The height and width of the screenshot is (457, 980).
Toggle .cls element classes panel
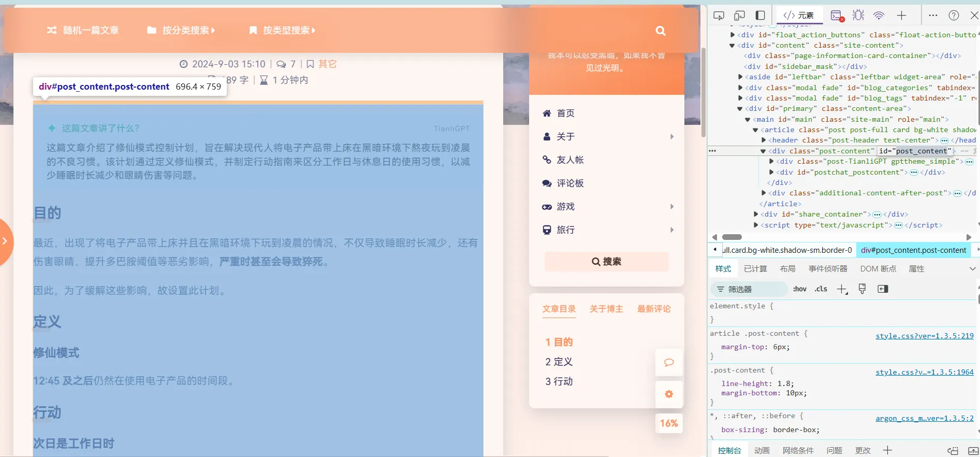[x=821, y=289]
